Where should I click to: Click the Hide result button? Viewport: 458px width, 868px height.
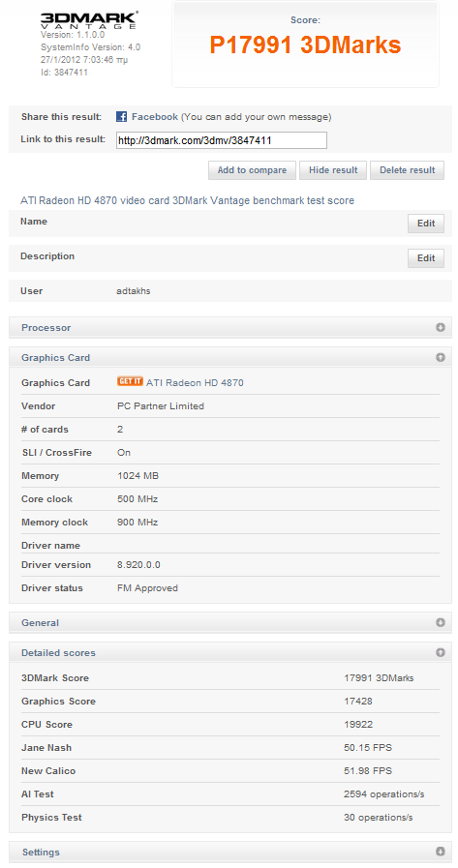tap(333, 170)
